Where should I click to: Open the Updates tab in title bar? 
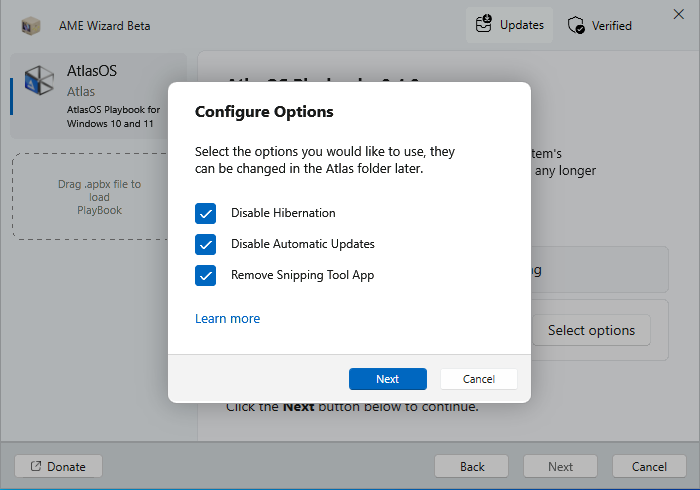pyautogui.click(x=510, y=25)
